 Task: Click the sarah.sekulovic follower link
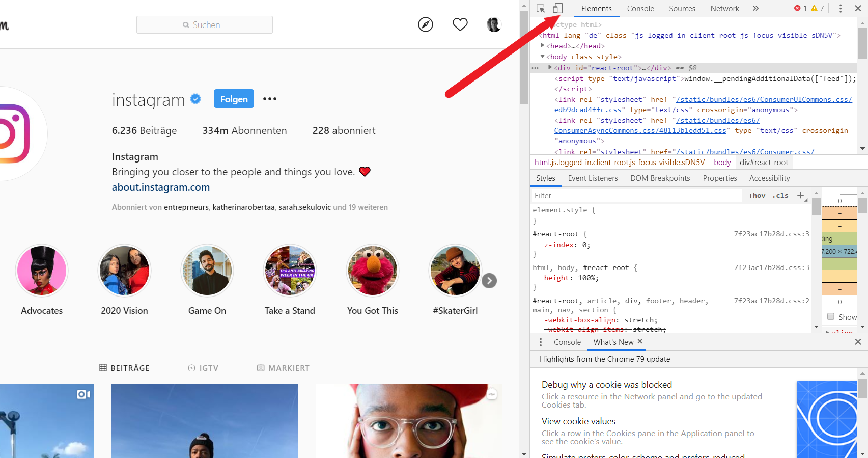(304, 207)
